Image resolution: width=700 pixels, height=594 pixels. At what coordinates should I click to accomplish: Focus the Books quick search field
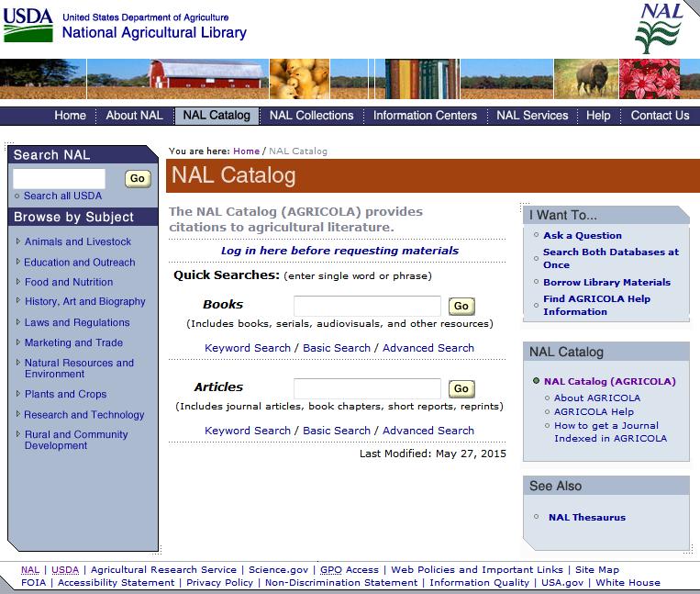(x=367, y=306)
